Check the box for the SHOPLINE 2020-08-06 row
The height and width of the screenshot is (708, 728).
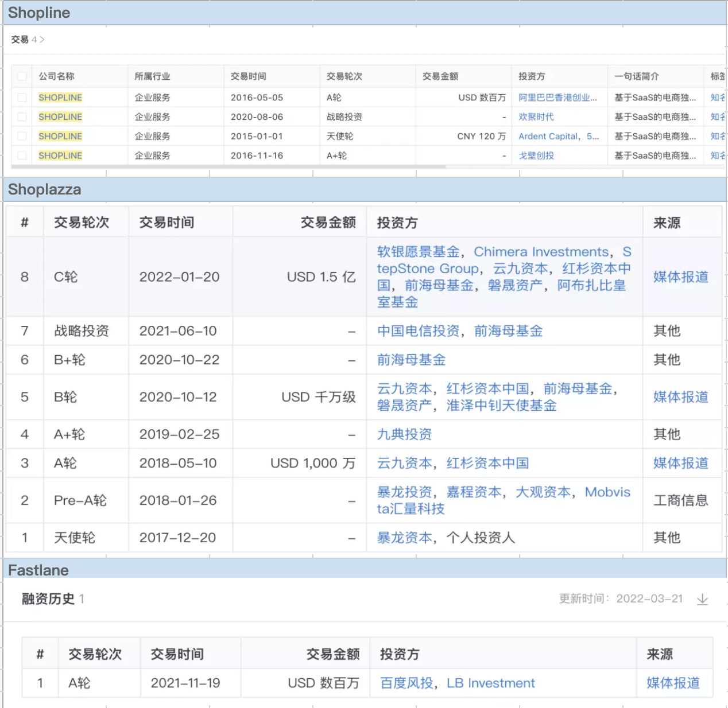tap(22, 117)
